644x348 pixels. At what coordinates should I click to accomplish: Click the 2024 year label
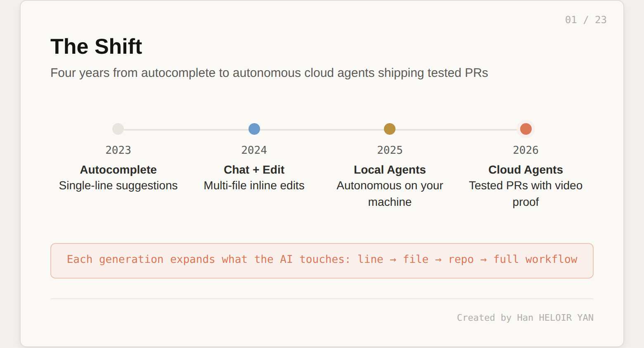tap(254, 150)
